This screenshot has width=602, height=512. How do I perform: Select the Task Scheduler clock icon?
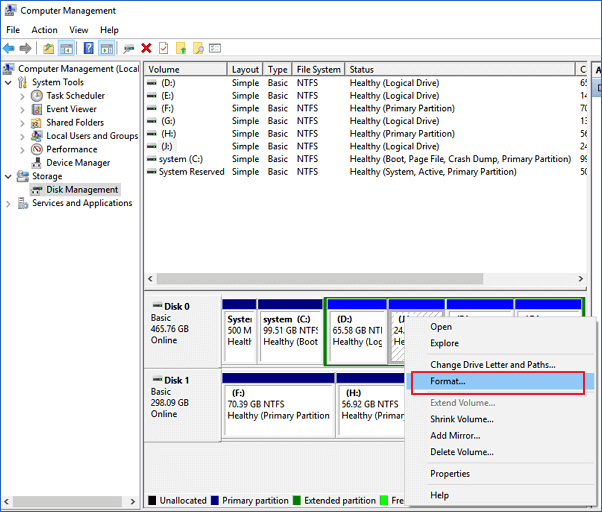coord(37,96)
